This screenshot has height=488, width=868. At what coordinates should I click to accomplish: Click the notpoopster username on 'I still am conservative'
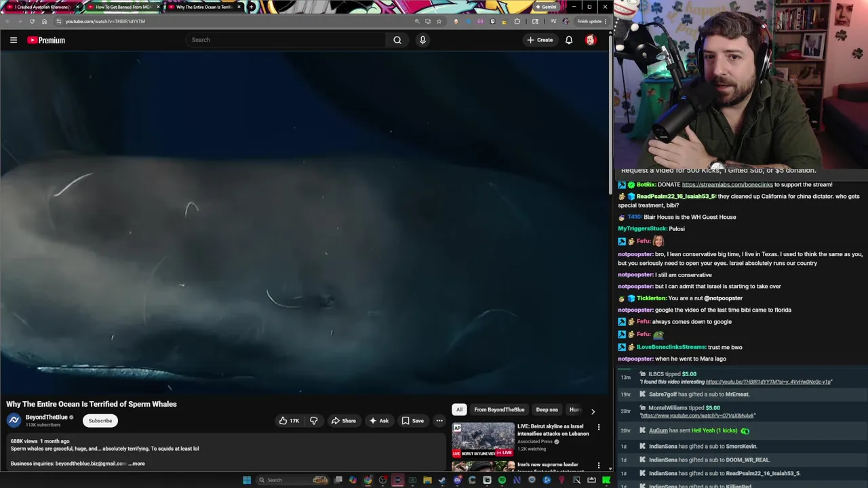pos(635,275)
